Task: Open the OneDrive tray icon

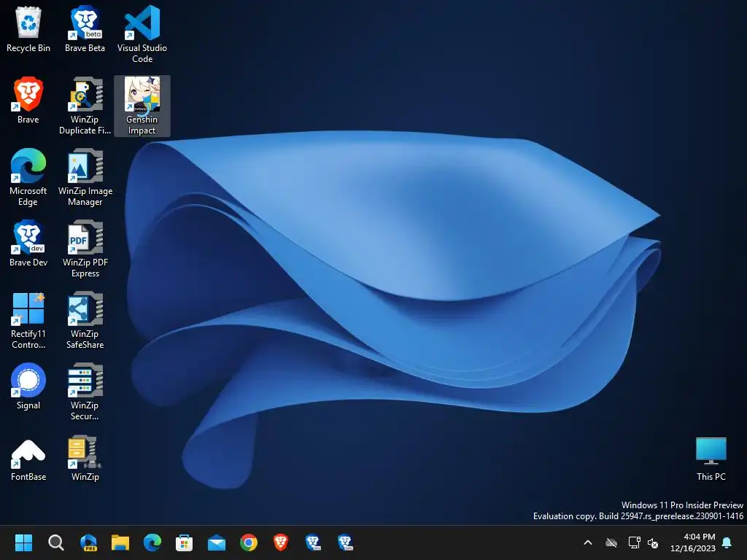Action: [611, 542]
